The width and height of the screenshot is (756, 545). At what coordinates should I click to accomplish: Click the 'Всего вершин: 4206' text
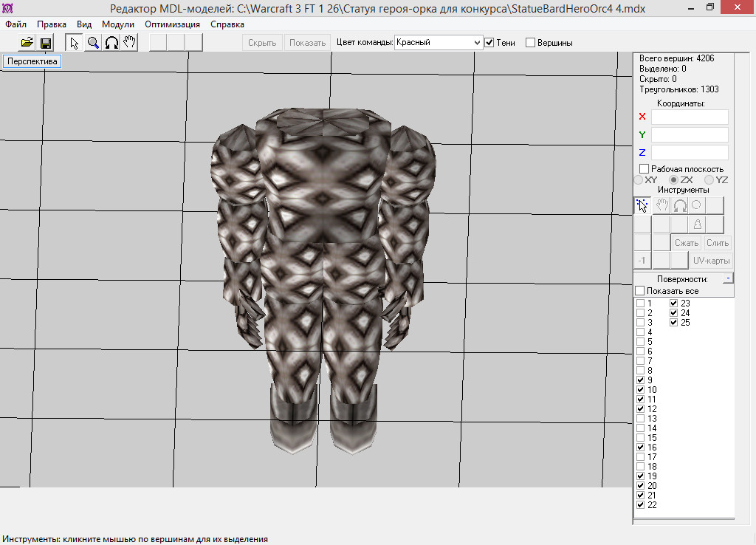(676, 58)
